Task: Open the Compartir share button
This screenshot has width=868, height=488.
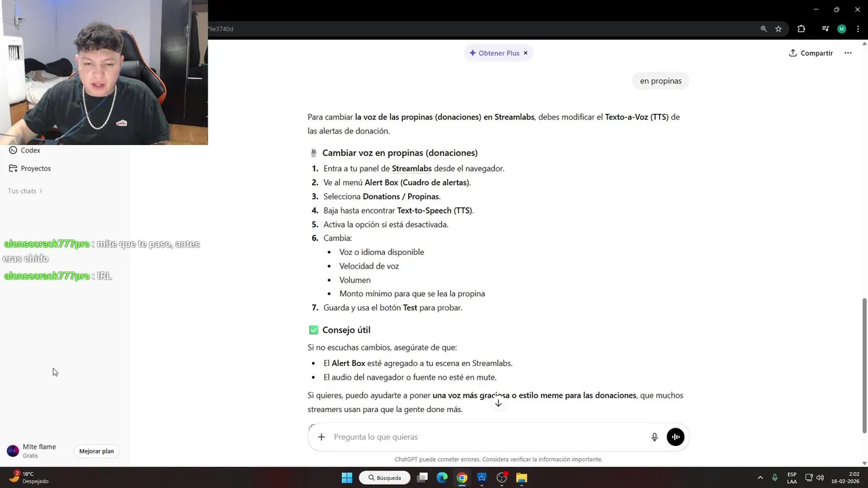Action: 810,53
